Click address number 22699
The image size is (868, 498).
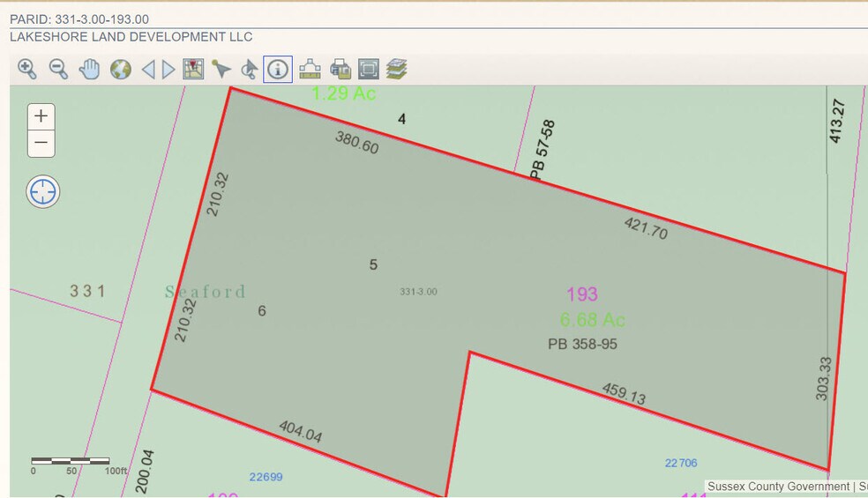click(266, 477)
